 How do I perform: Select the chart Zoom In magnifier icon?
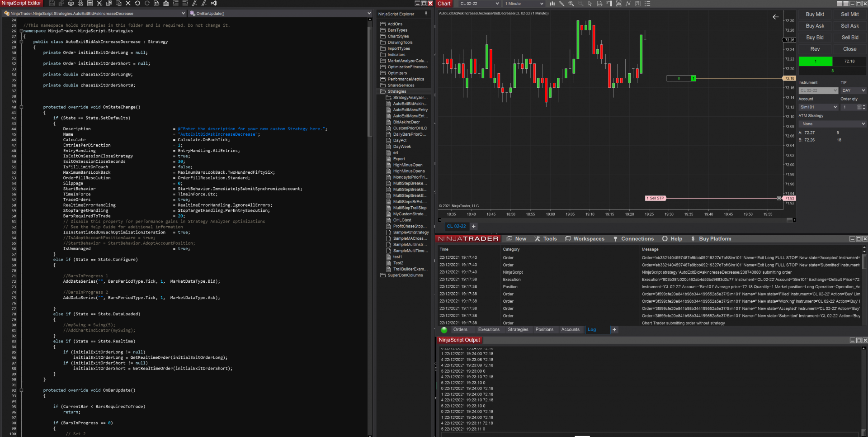click(571, 4)
